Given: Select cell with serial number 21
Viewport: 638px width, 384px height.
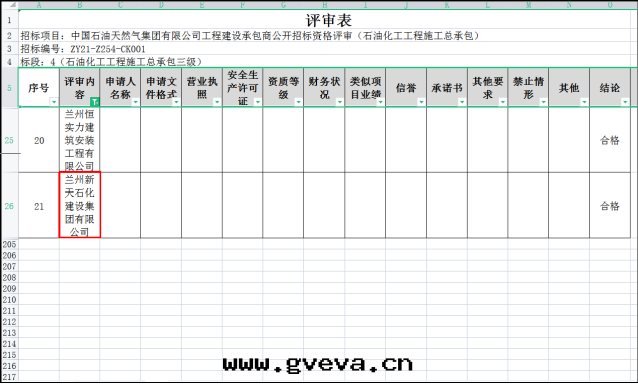Looking at the screenshot, I should click(x=39, y=206).
